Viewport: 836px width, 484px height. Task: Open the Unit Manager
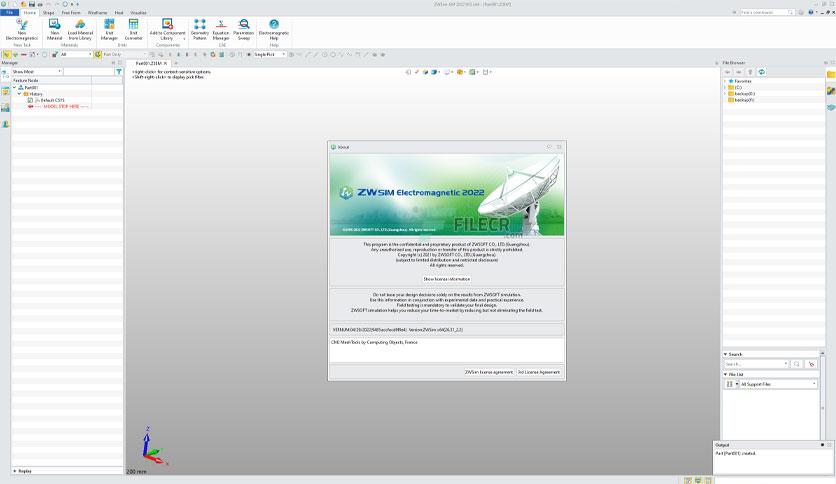(x=109, y=30)
